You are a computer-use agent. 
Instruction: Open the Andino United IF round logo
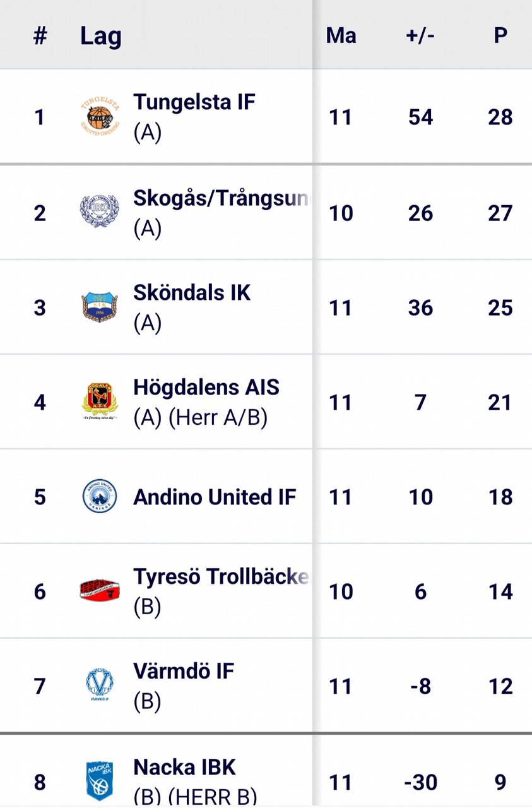[100, 496]
